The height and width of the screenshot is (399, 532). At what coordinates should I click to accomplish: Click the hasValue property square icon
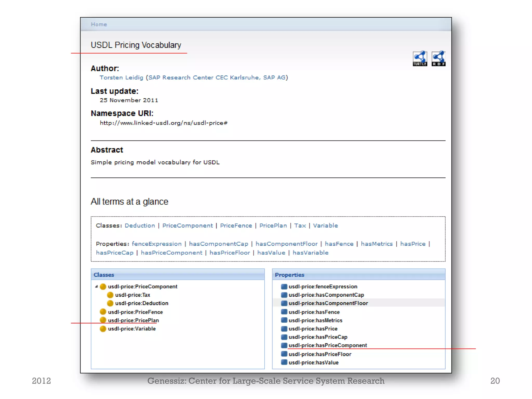(x=284, y=362)
